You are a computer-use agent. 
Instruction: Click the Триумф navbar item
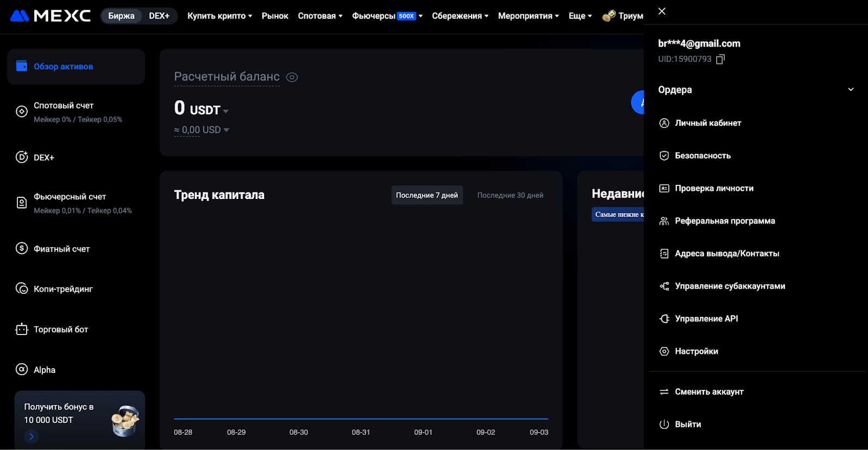623,16
